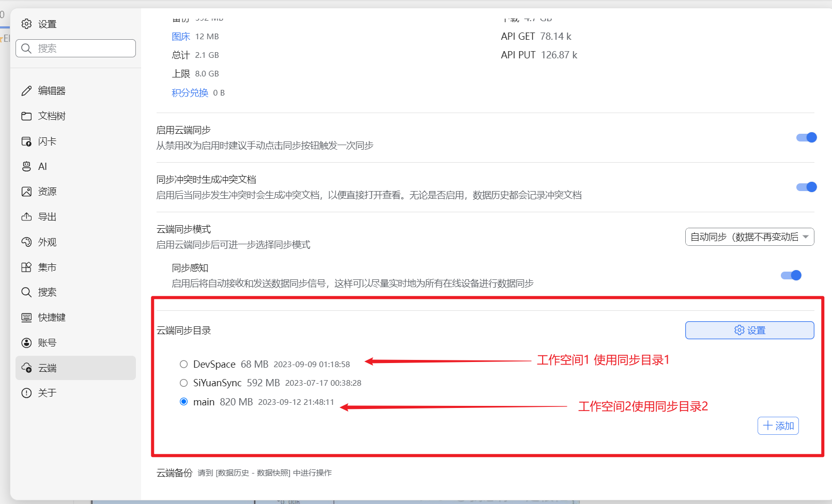Select the SiYuanSync sync directory radio button
Screen dimensions: 832x504
[183, 383]
